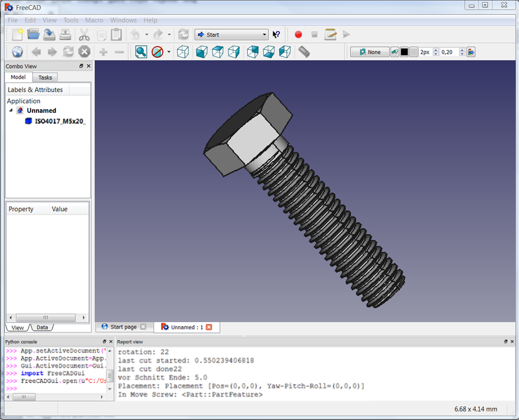Select the Axonometric view cube icon

click(183, 52)
